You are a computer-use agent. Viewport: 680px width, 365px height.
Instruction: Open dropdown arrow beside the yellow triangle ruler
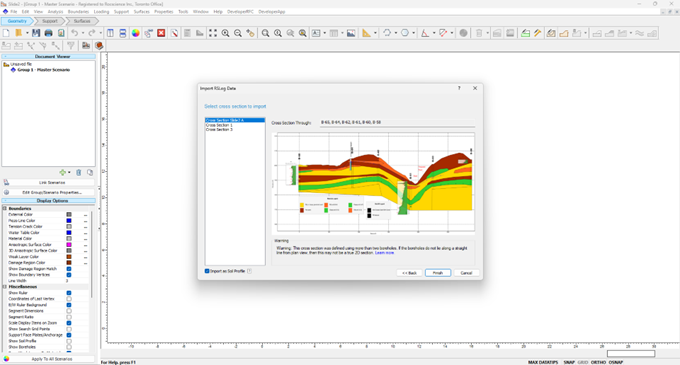pyautogui.click(x=375, y=33)
